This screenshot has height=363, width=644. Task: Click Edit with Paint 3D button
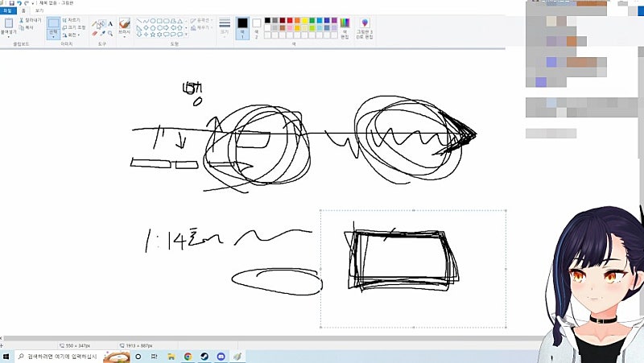click(365, 28)
